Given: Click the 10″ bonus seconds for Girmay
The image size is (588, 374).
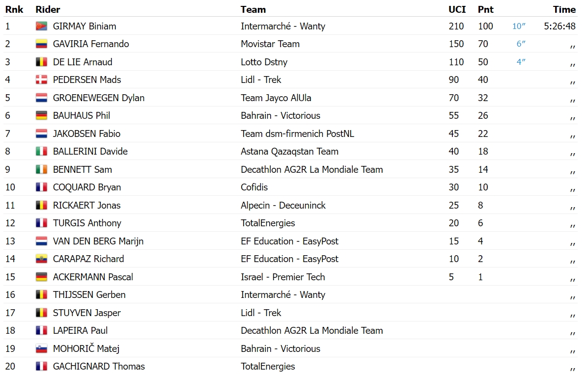Looking at the screenshot, I should pyautogui.click(x=519, y=26).
